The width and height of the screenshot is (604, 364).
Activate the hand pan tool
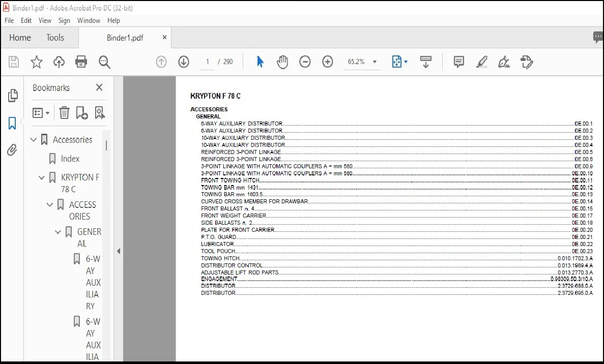(282, 62)
